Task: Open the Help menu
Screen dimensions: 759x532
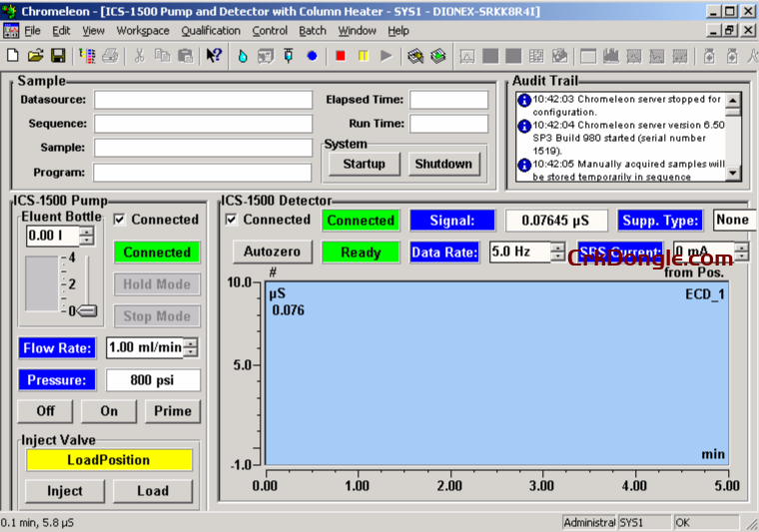Action: (x=398, y=31)
